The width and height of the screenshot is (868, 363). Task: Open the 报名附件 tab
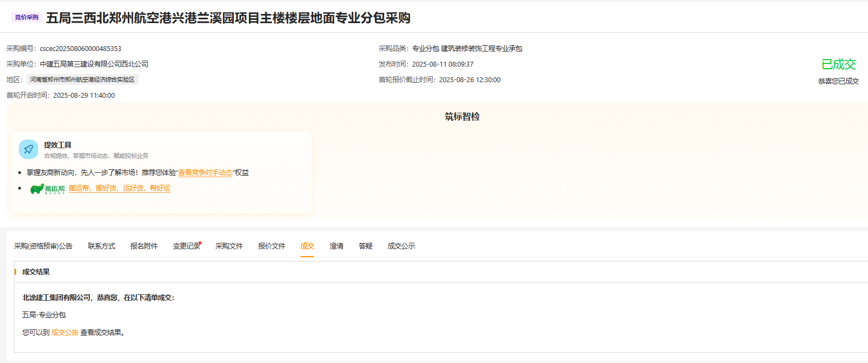click(x=144, y=246)
